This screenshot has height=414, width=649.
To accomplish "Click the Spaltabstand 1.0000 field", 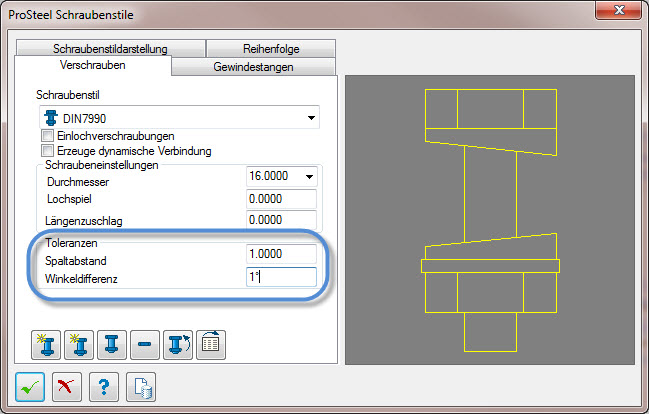I will [281, 253].
